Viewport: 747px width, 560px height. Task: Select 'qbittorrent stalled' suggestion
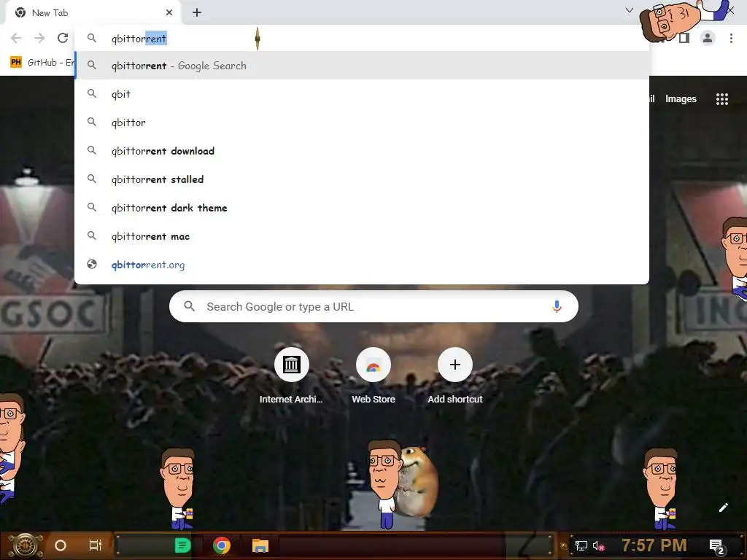tap(362, 179)
